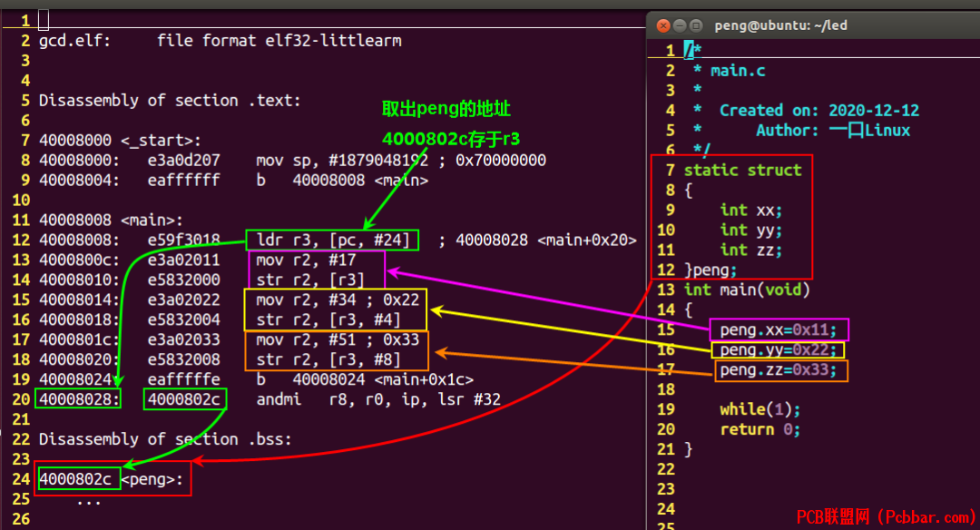Click 'Created on: 2020-12-12' comment

point(819,111)
